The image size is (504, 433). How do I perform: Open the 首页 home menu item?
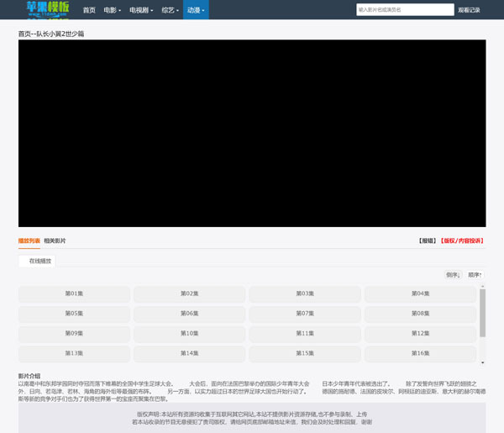tap(89, 10)
